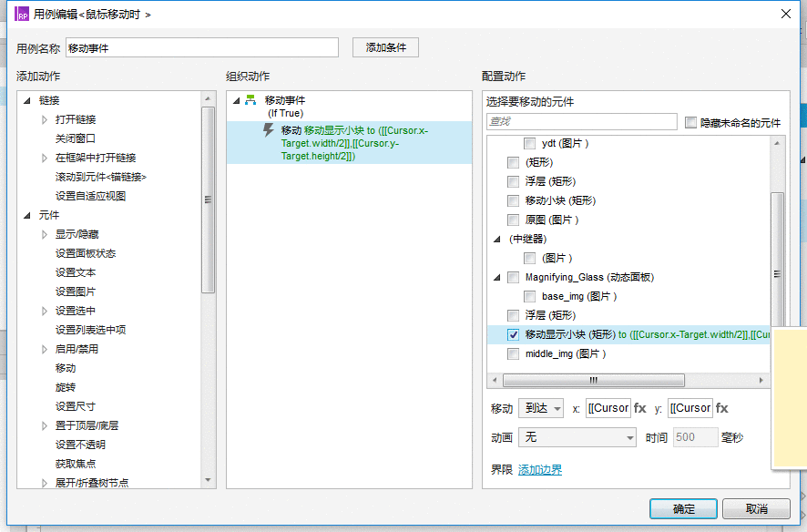Check the 移动小块 (矩形) checkbox
The image size is (807, 532).
coord(513,200)
